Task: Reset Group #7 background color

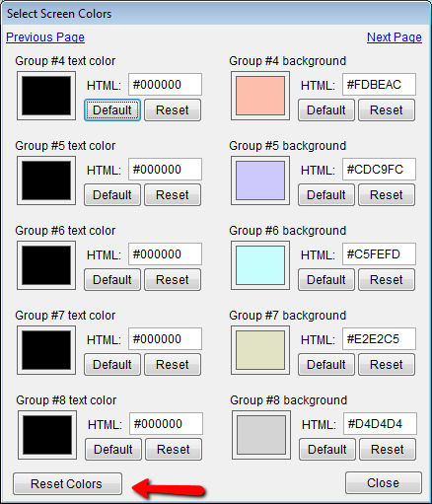Action: (x=387, y=365)
